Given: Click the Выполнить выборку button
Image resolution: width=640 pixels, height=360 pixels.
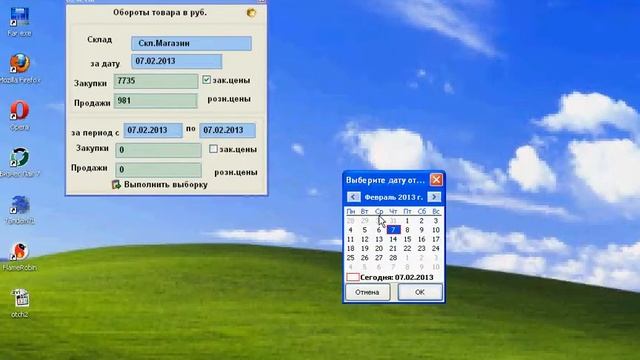Looking at the screenshot, I should (160, 184).
